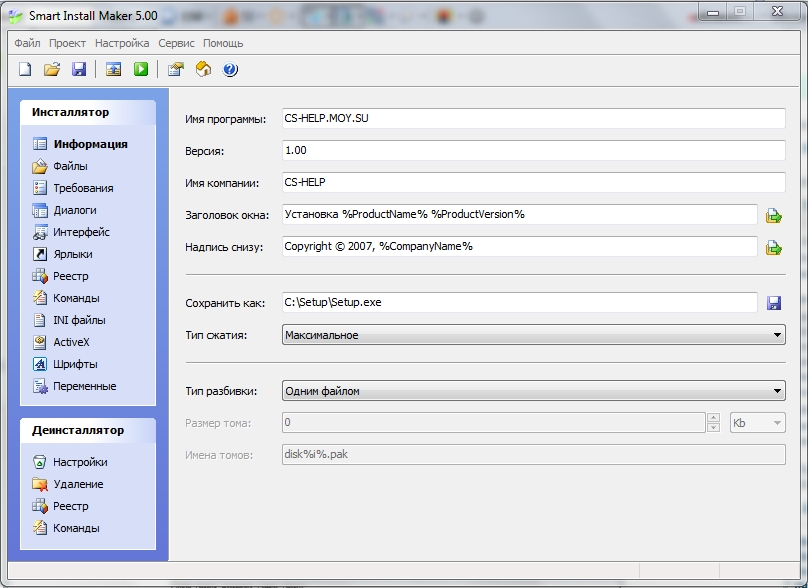Open uninstaller Удаление icon
This screenshot has width=808, height=588.
point(40,484)
